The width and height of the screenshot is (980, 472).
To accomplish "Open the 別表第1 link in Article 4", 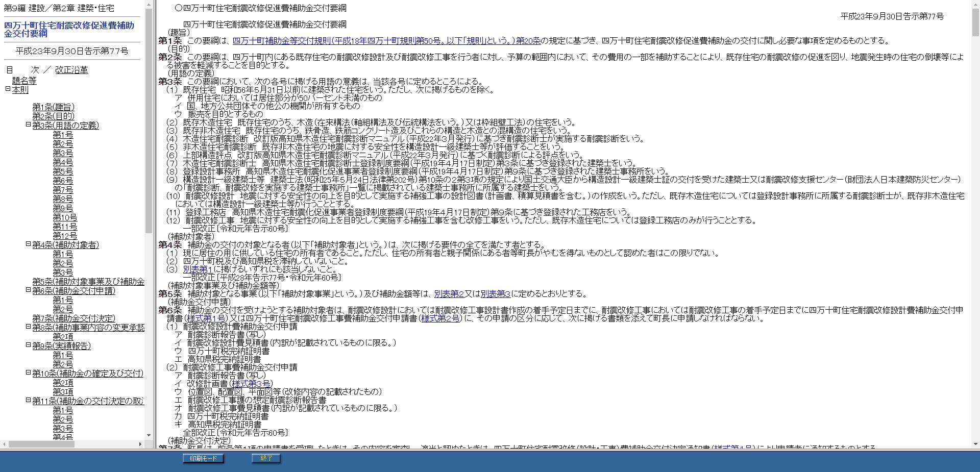I will pyautogui.click(x=198, y=269).
